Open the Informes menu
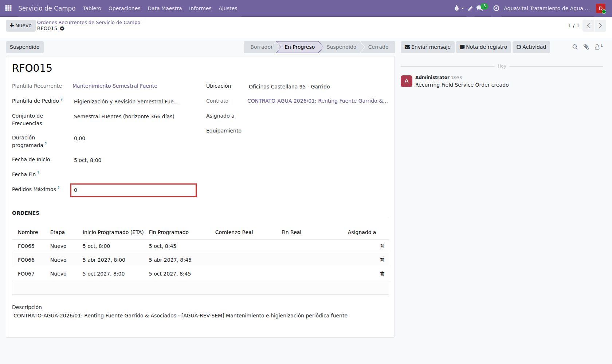612x364 pixels. [x=200, y=8]
